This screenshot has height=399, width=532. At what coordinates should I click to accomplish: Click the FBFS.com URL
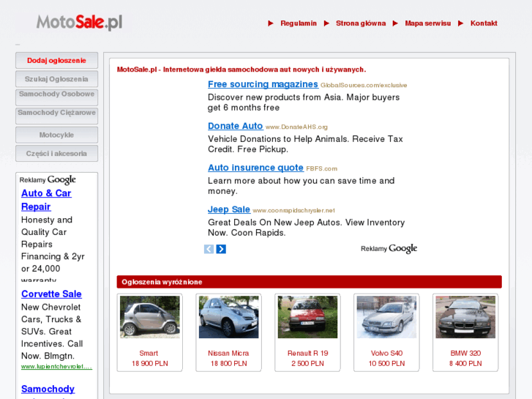pyautogui.click(x=322, y=169)
